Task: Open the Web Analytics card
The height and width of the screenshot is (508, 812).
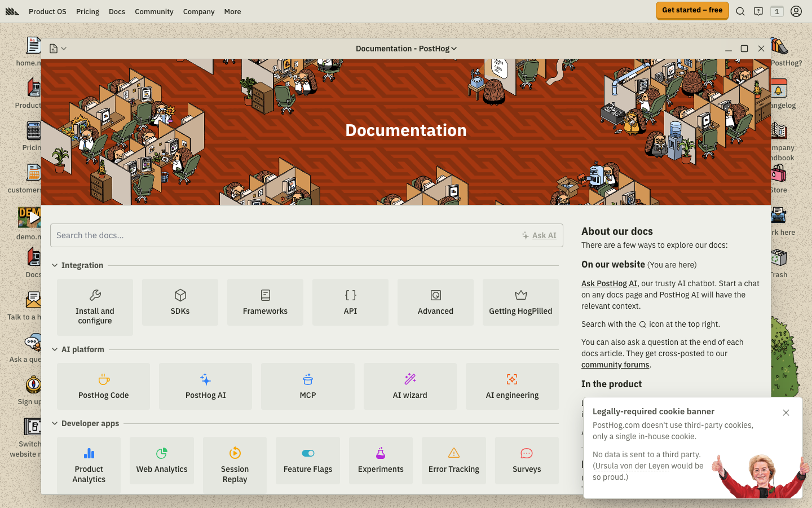Action: click(x=162, y=461)
